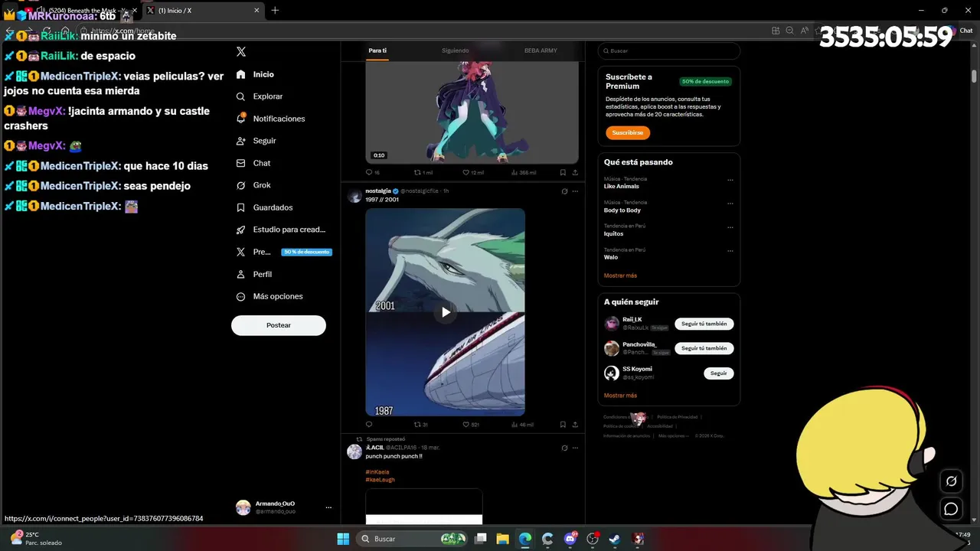980x551 pixels.
Task: Click the X search field Buscar
Action: [x=669, y=51]
